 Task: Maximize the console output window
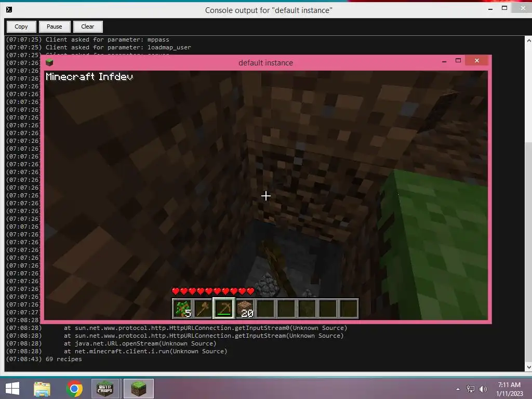pyautogui.click(x=504, y=8)
